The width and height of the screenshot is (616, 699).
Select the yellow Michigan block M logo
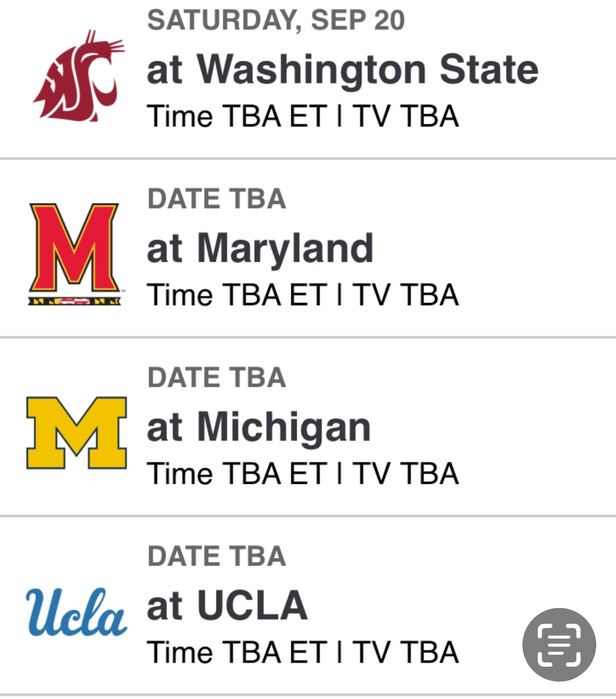(x=77, y=433)
